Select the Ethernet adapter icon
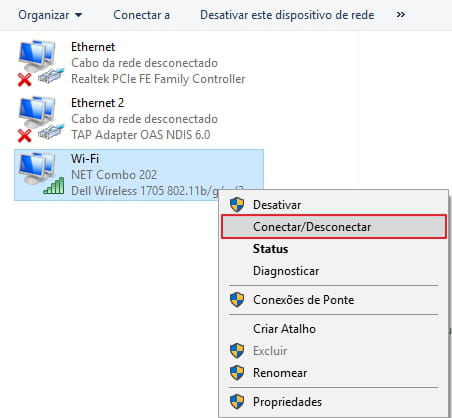Screen dimensions: 452x418 [40, 63]
